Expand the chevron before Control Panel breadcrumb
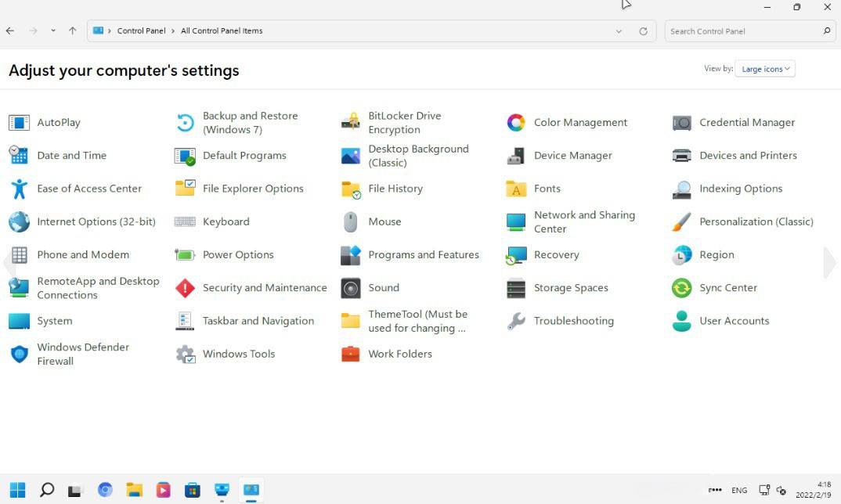The width and height of the screenshot is (841, 504). click(x=110, y=31)
